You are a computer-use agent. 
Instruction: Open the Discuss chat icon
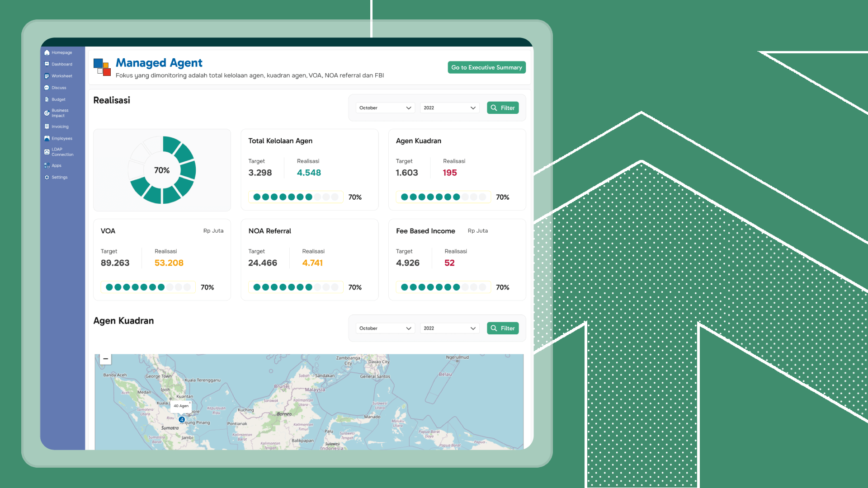pyautogui.click(x=47, y=88)
